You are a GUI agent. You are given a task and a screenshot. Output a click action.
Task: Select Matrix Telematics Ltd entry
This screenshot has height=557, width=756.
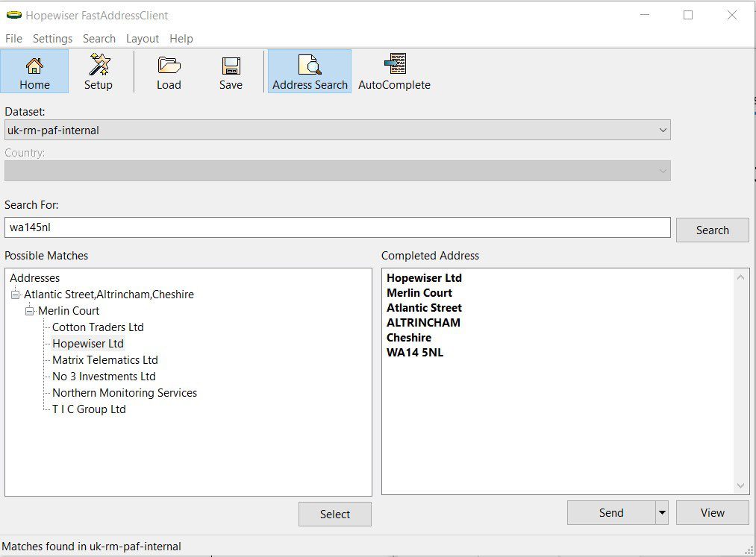[x=105, y=360]
